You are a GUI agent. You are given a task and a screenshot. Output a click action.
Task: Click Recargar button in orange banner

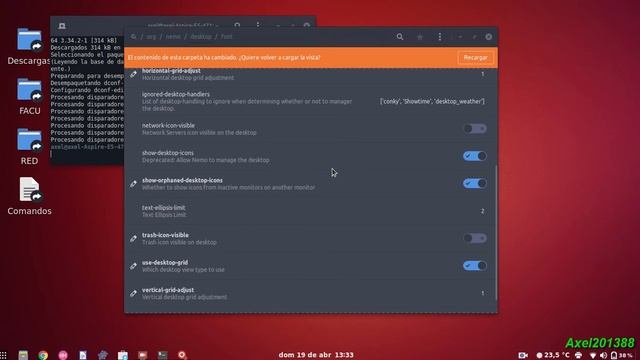(x=475, y=58)
